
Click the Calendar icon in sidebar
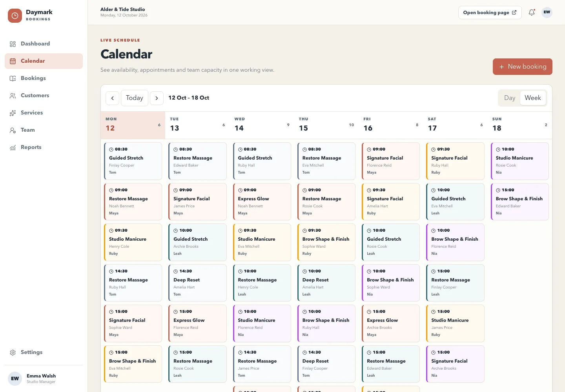pos(13,61)
